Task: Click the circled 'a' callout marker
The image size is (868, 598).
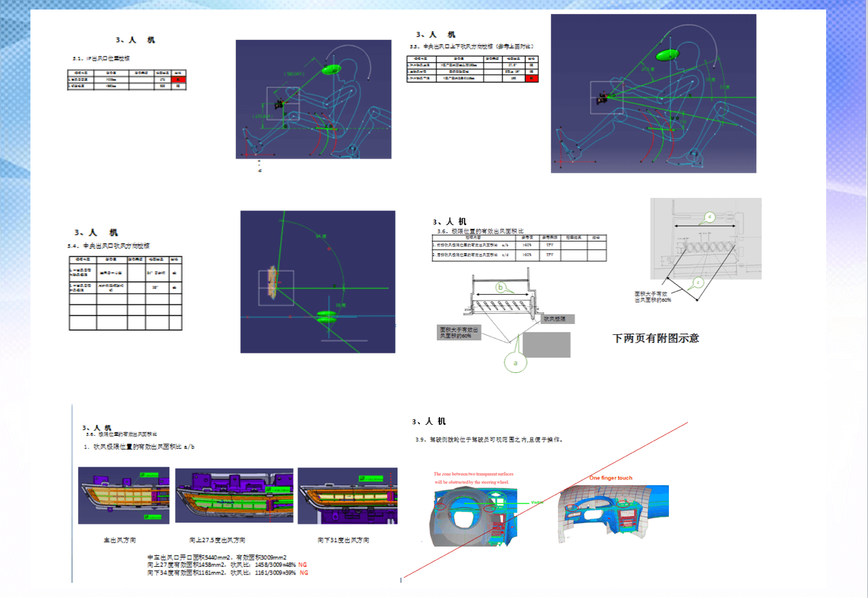Action: [x=515, y=363]
